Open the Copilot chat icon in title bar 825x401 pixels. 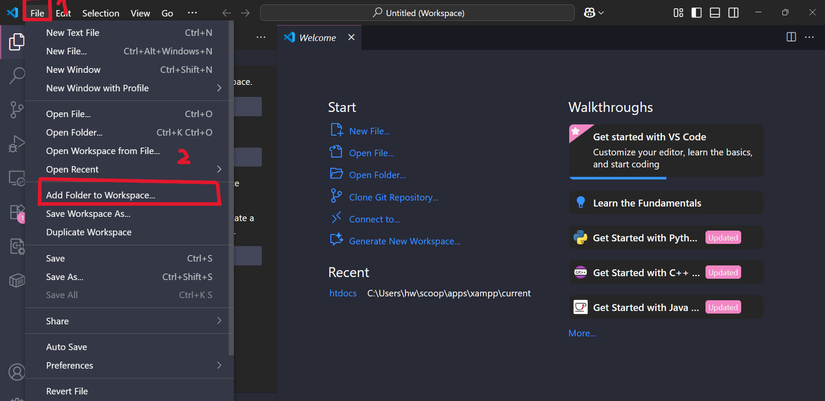(589, 13)
